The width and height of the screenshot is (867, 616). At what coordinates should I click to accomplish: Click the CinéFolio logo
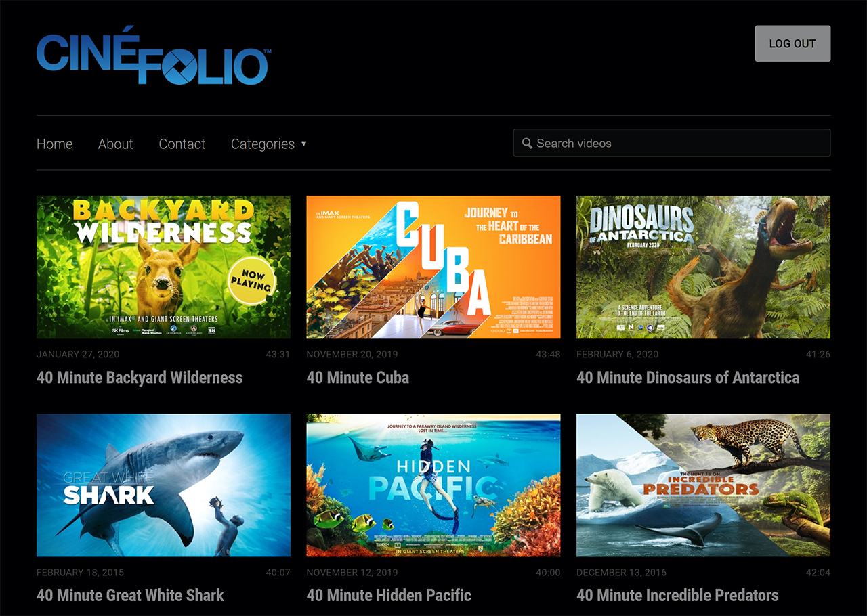click(x=154, y=56)
